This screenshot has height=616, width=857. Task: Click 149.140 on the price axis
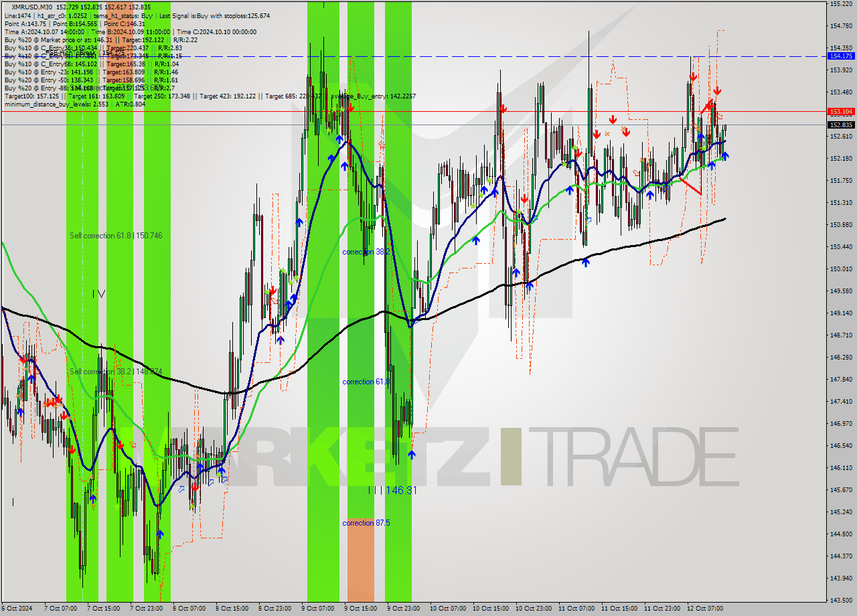pos(841,313)
